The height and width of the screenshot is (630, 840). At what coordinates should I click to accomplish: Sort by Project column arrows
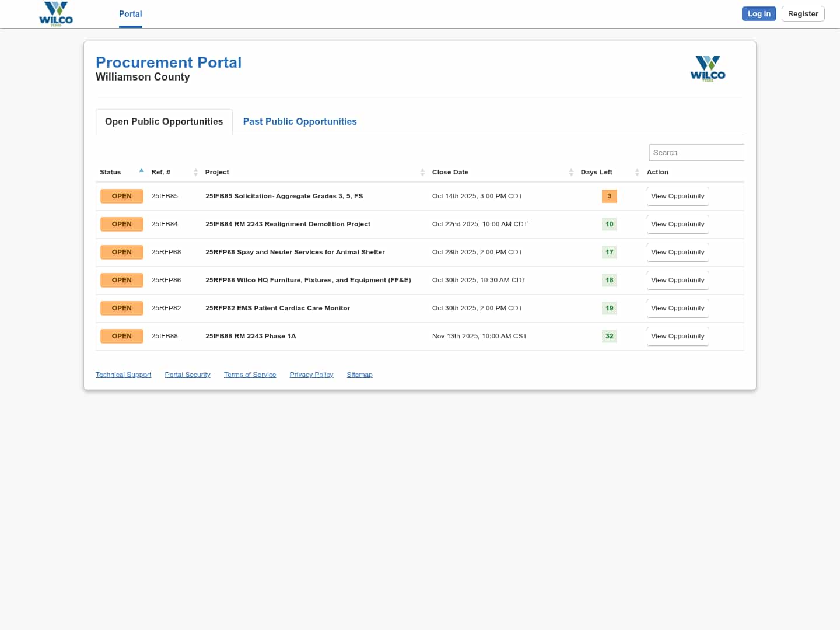point(422,173)
